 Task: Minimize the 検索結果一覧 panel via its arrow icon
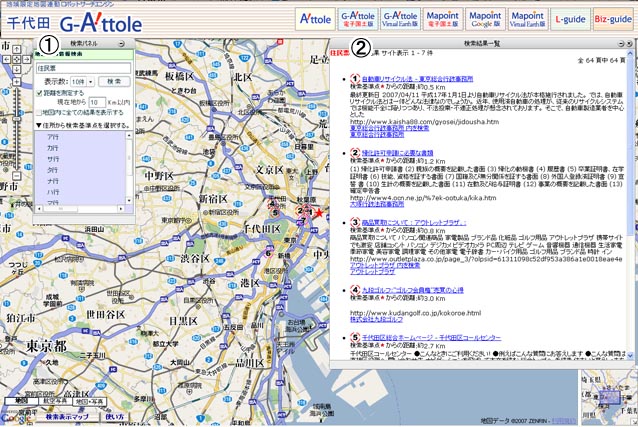(621, 44)
